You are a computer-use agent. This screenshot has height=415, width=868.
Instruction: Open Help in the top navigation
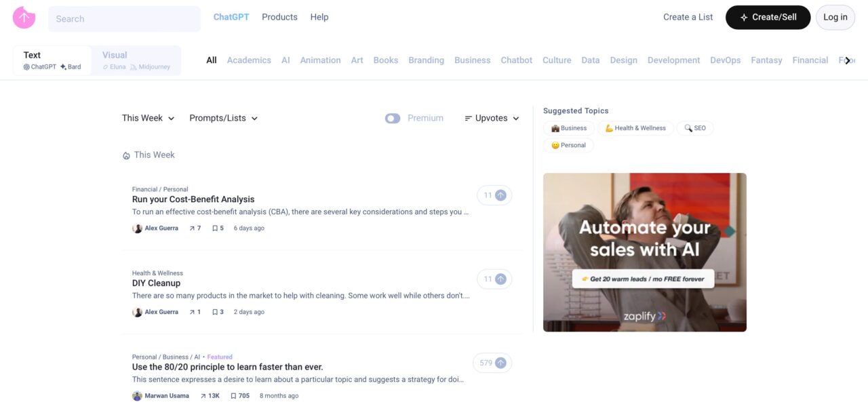(319, 17)
